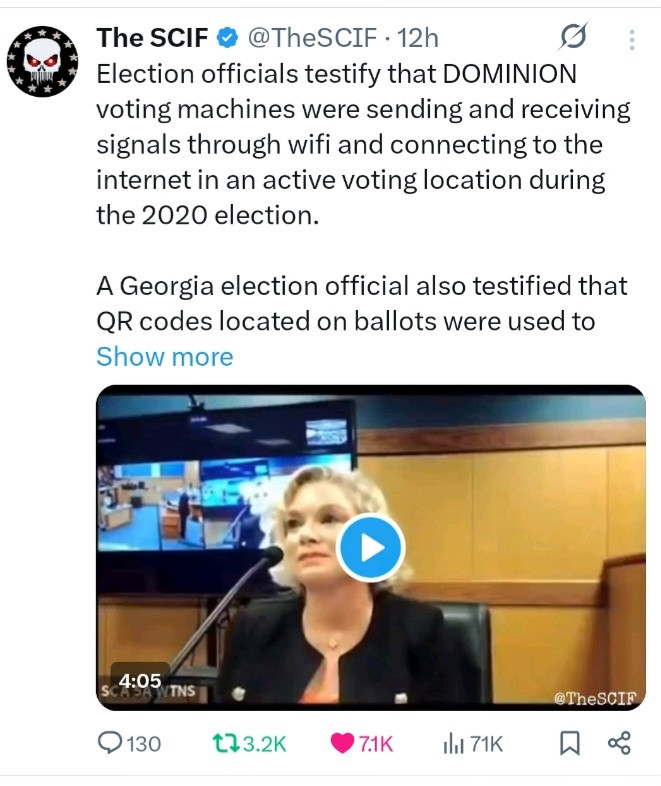Click the 71K views count
Image resolution: width=661 pixels, height=786 pixels.
[x=487, y=743]
